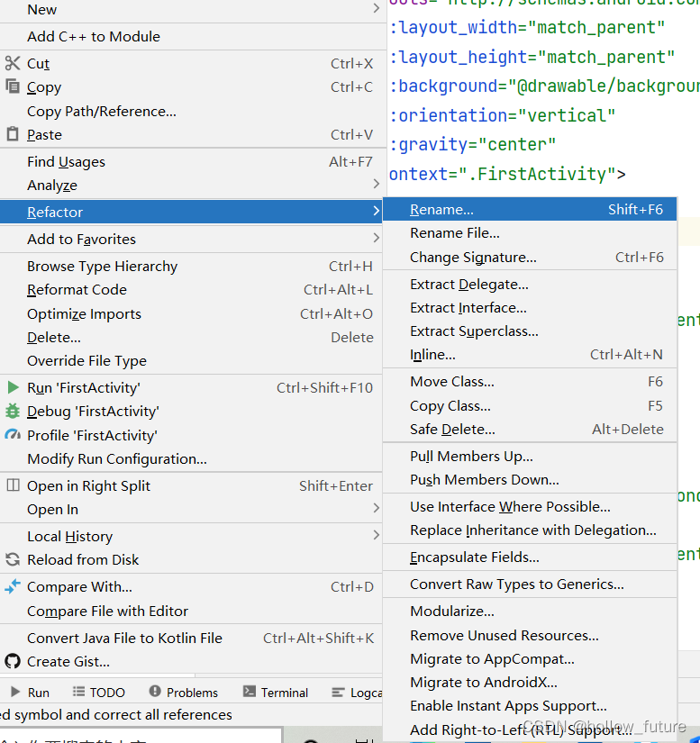Image resolution: width=700 pixels, height=743 pixels.
Task: Expand the Local History submenu arrow
Action: [x=376, y=535]
